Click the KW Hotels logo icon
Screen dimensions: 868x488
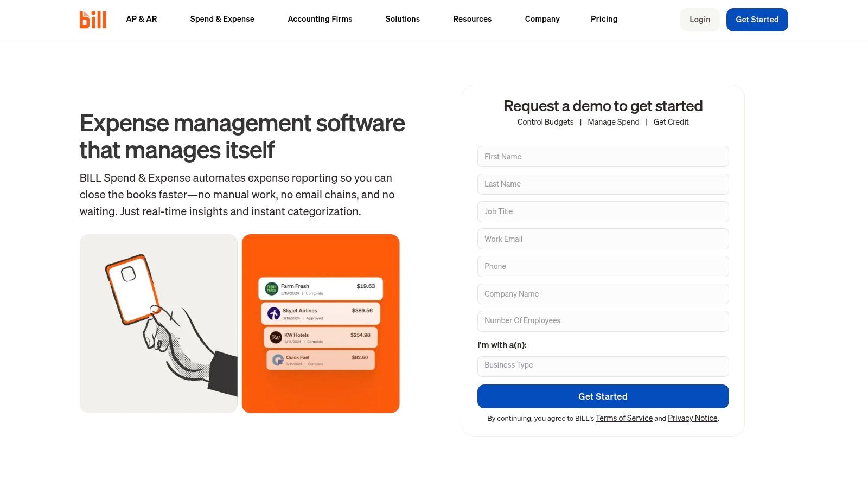coord(276,337)
